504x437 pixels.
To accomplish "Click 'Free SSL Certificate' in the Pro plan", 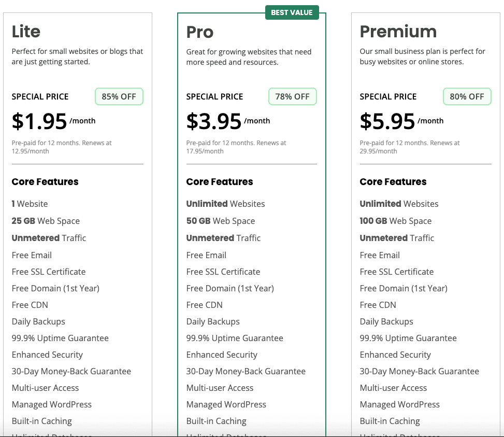I will pos(223,272).
